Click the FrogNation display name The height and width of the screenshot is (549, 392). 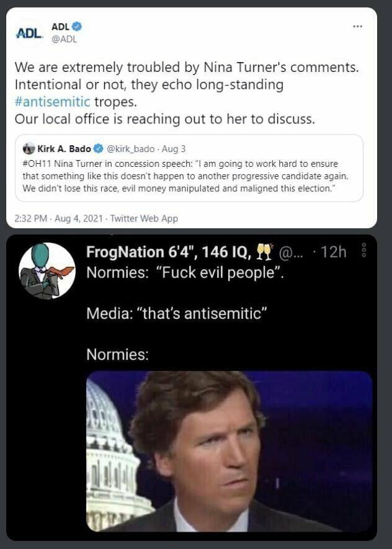pos(168,253)
